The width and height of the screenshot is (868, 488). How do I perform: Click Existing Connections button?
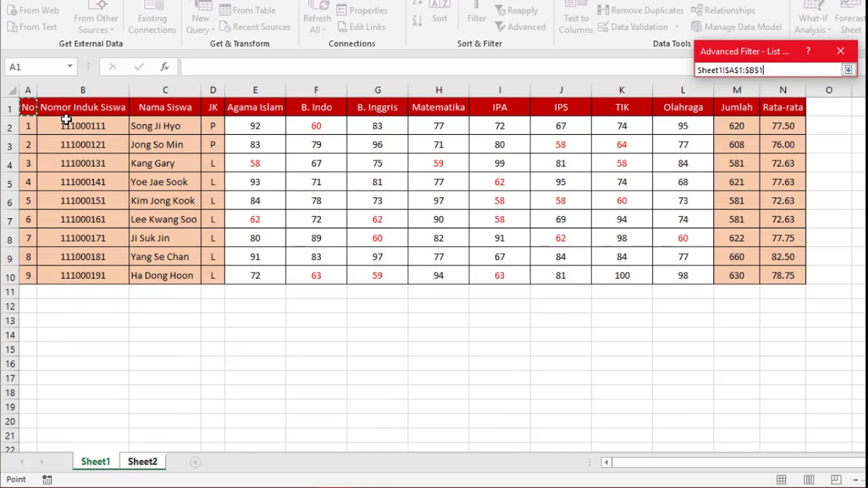coord(152,18)
